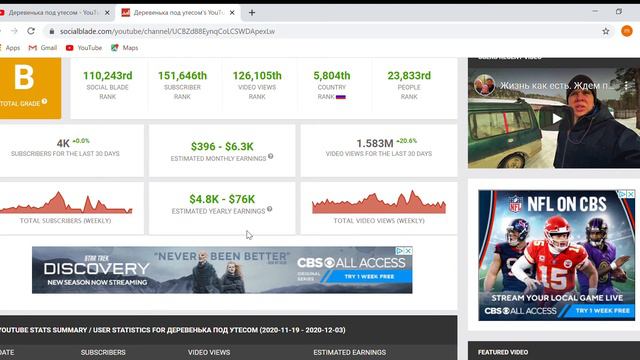
Task: Close the NFL on CBS ad
Action: tap(631, 194)
